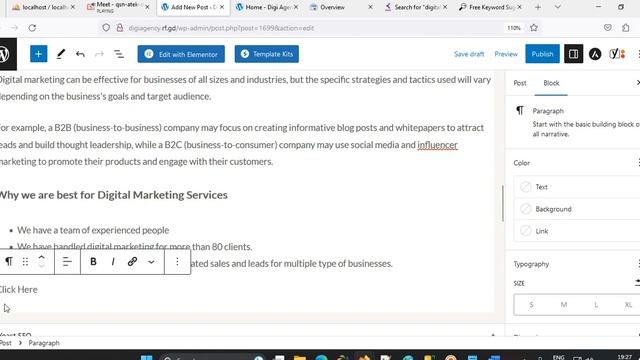The height and width of the screenshot is (360, 640).
Task: Click the Save to Pocket icon
Action: [x=607, y=28]
